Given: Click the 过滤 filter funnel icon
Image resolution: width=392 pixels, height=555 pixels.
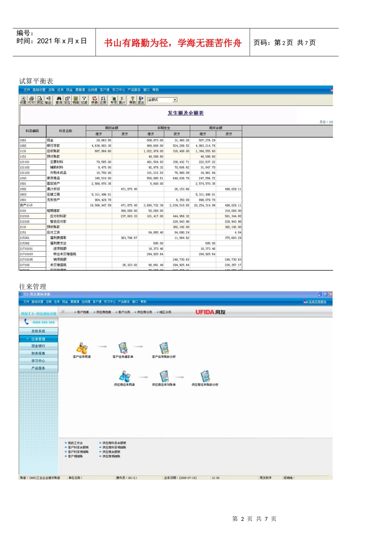Looking at the screenshot, I should coord(84,100).
